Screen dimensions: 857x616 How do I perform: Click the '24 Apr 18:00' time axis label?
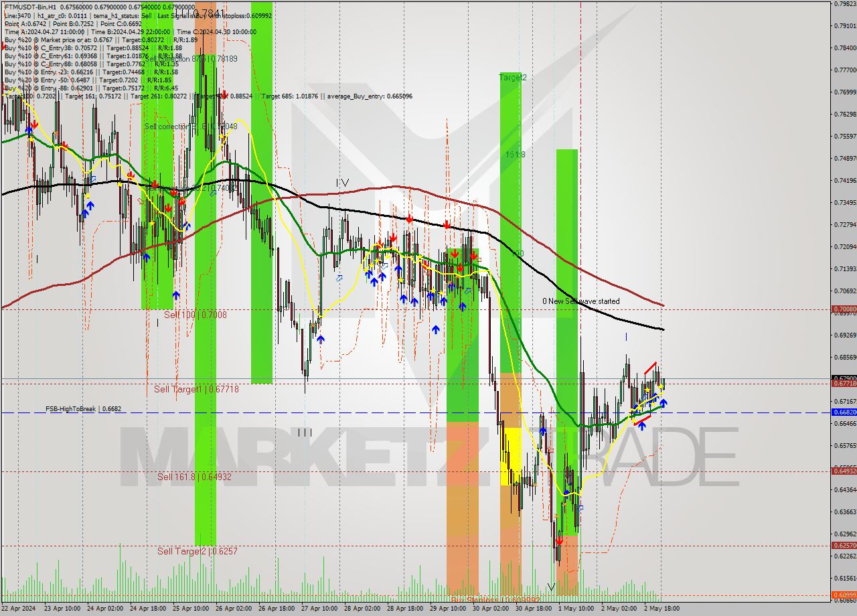[x=148, y=609]
